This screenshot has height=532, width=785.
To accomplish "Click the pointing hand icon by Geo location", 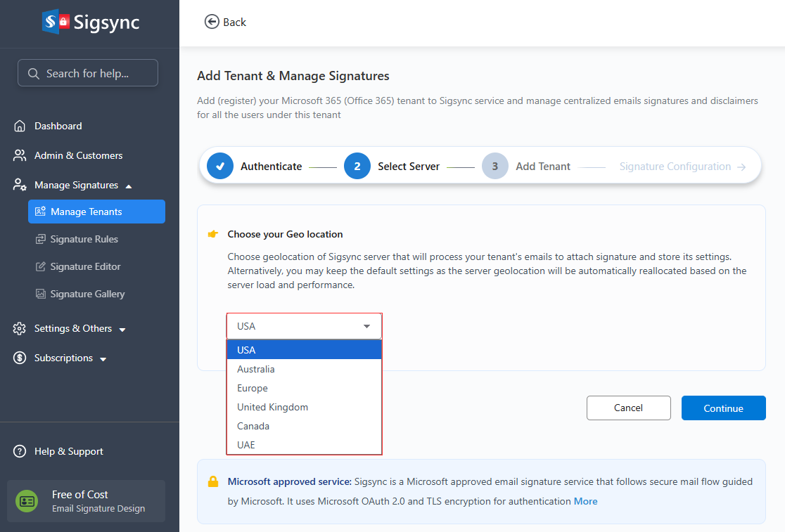I will pos(213,234).
